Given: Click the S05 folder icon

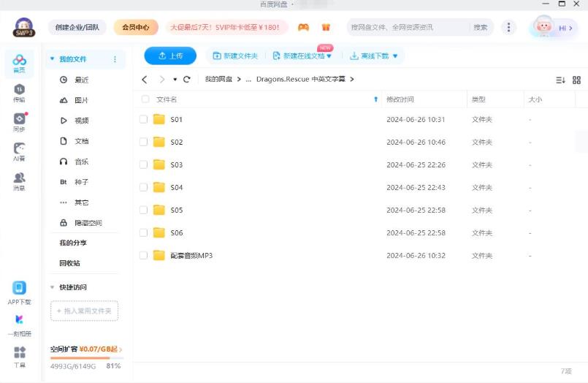Looking at the screenshot, I should click(x=159, y=210).
